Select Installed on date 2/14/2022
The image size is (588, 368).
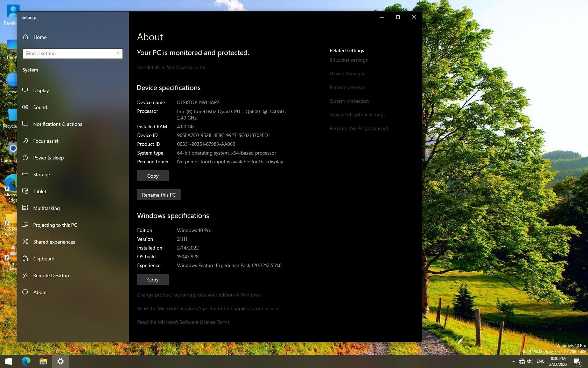coord(188,248)
